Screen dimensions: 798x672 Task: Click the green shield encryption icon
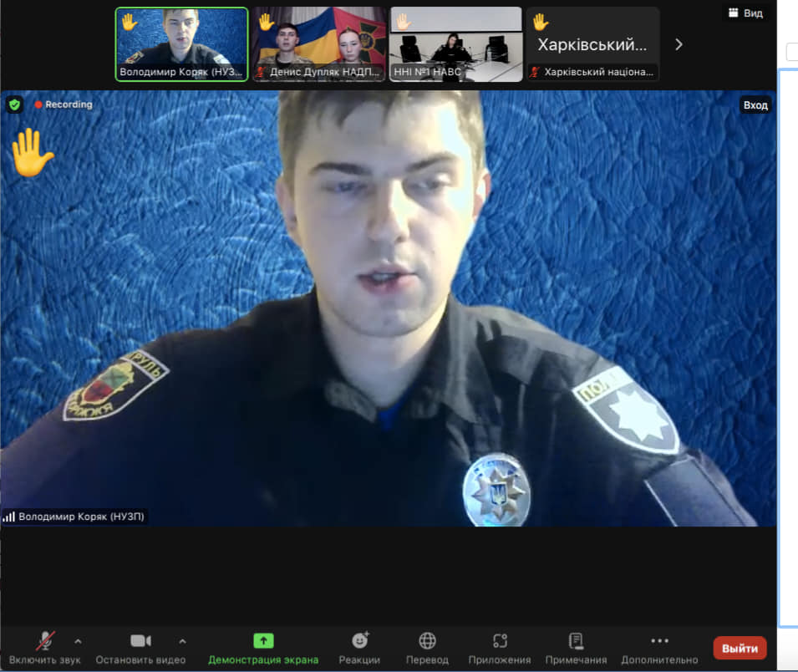[x=14, y=104]
